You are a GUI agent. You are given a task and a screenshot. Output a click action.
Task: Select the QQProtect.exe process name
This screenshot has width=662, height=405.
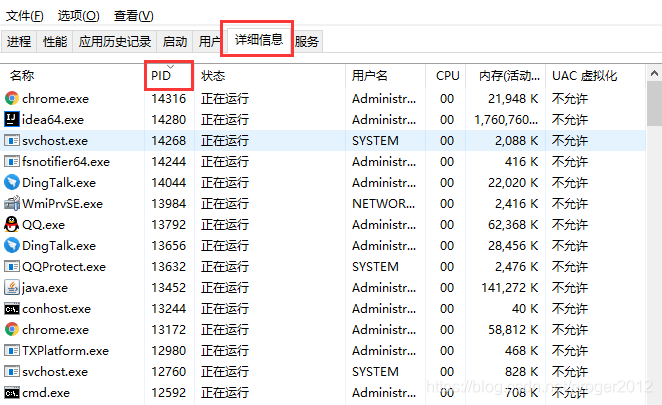64,267
